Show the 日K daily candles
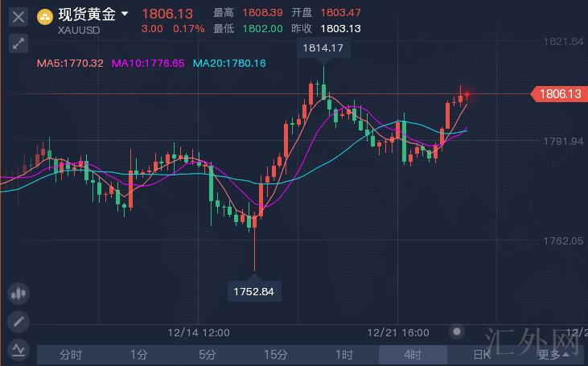This screenshot has height=366, width=588. pyautogui.click(x=481, y=355)
